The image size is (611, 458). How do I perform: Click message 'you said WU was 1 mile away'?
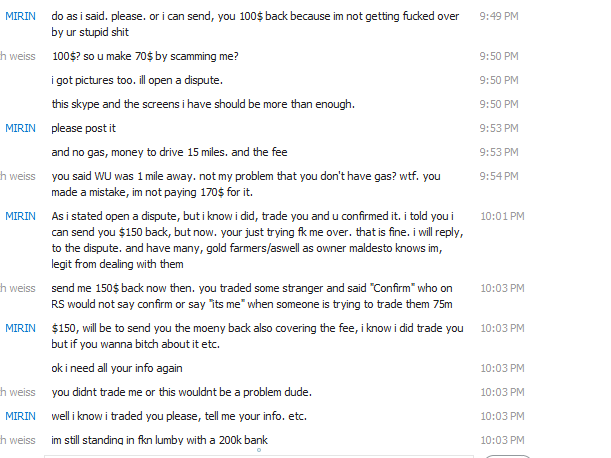coord(257,184)
